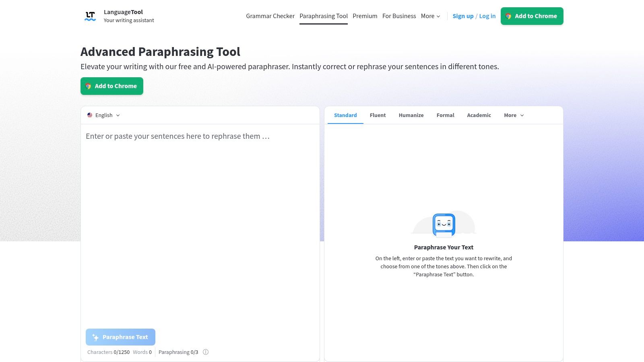Switch to the Fluent tone tab
Screen dimensions: 644x362
(x=378, y=115)
